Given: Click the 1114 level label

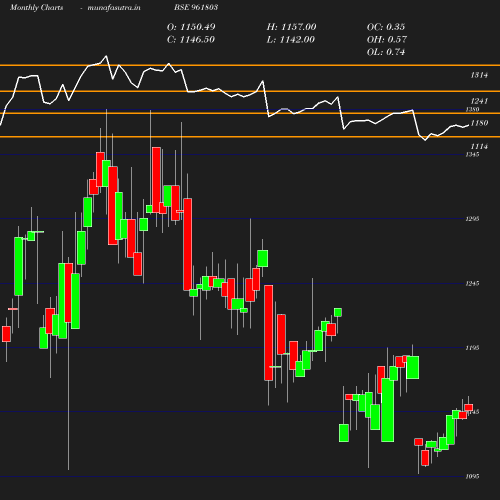Looking at the screenshot, I should (x=479, y=146).
